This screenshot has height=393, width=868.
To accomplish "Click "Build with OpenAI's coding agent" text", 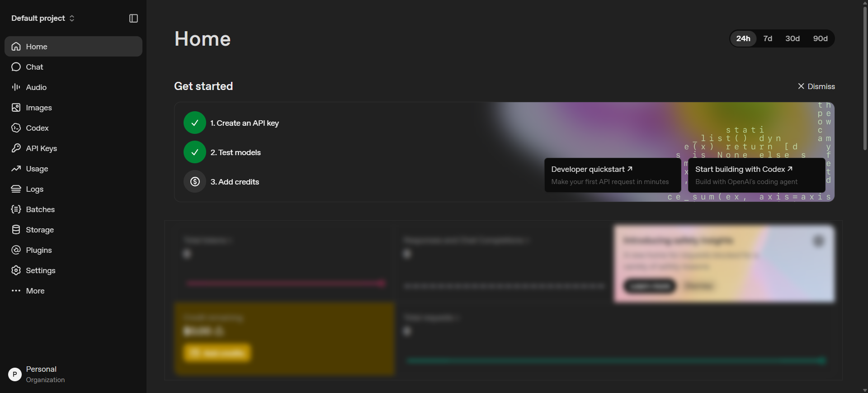I will point(746,182).
